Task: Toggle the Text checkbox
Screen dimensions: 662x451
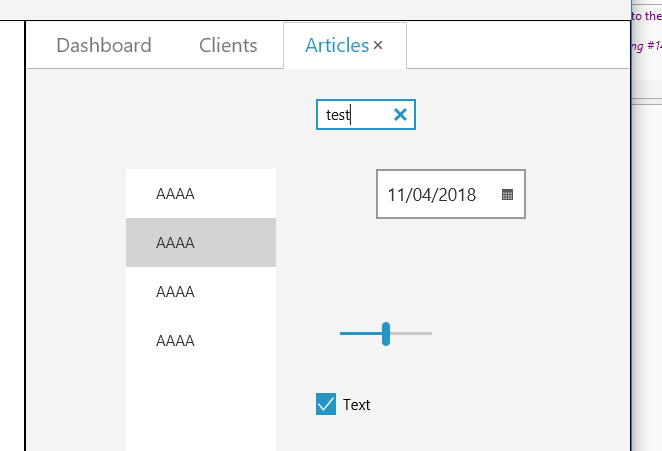Action: click(x=326, y=404)
